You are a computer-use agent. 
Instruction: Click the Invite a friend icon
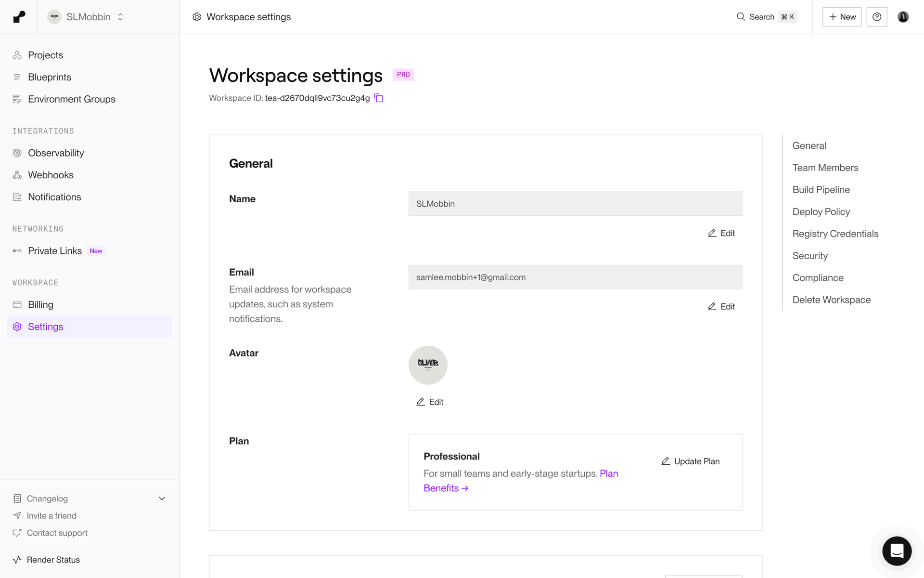point(17,516)
